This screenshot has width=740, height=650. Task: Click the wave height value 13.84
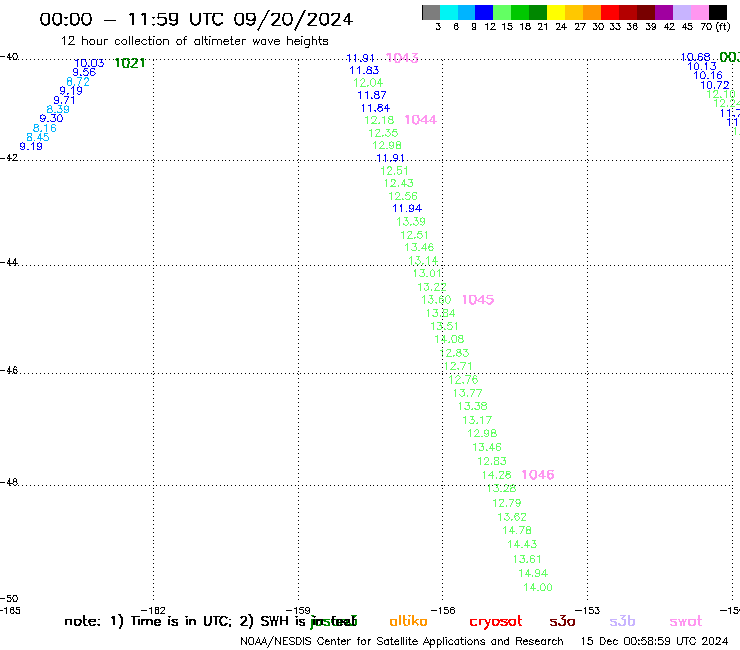click(x=441, y=313)
